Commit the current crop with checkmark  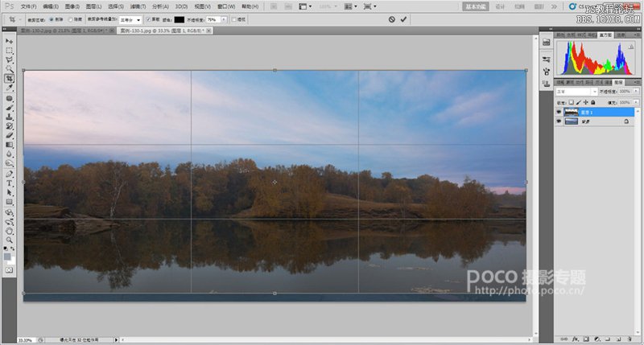pos(404,19)
